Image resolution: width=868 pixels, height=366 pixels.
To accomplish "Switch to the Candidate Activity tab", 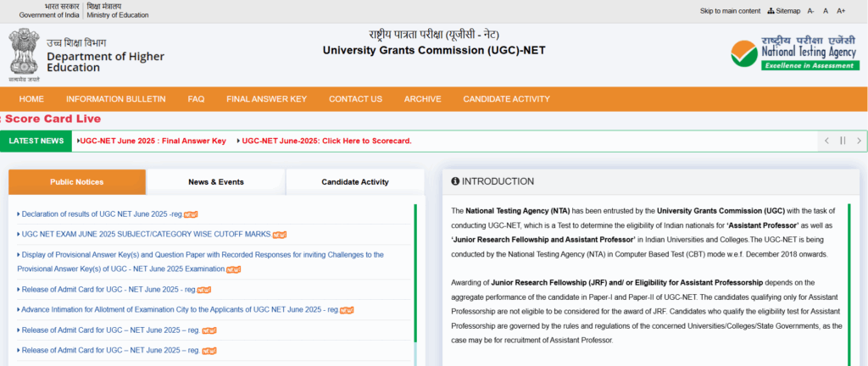I will coord(354,182).
